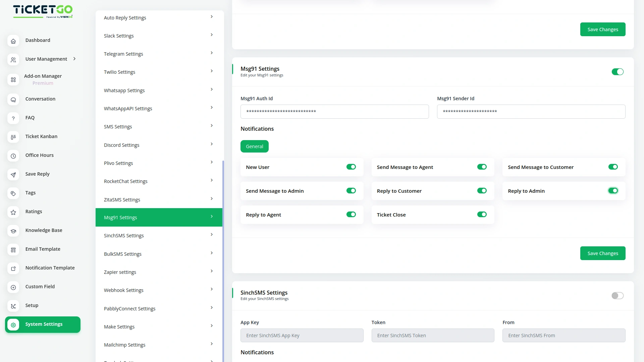Click the FAQ question mark icon
This screenshot has width=644, height=362.
click(x=13, y=118)
